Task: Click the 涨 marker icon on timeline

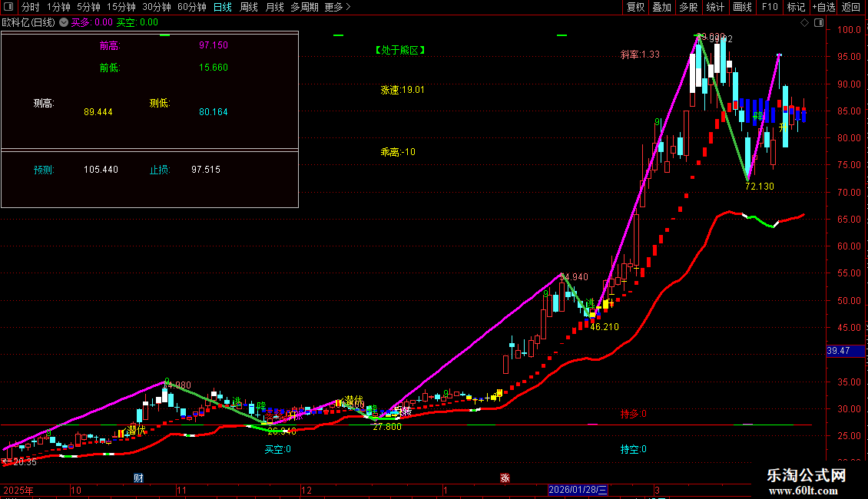Action: [x=505, y=478]
